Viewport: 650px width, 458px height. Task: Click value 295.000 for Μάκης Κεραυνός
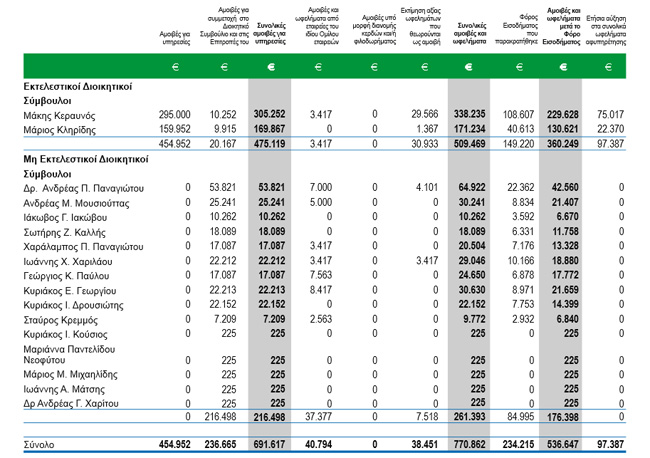(x=174, y=114)
